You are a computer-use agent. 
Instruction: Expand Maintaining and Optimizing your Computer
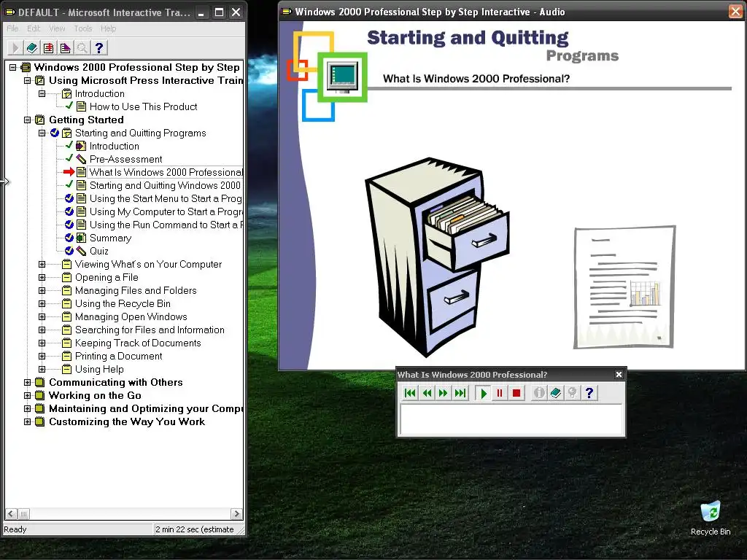[x=27, y=408]
